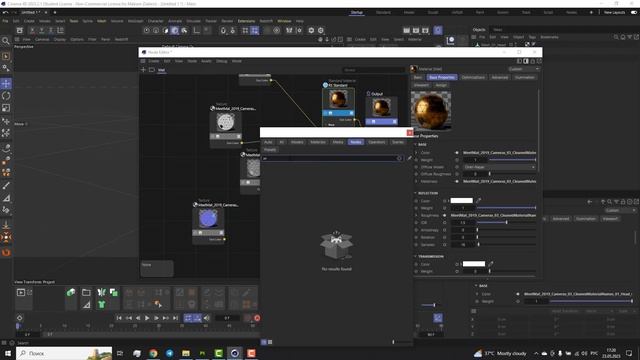Expand the Roughness row arrow
640x360 pixels.
[x=416, y=216]
